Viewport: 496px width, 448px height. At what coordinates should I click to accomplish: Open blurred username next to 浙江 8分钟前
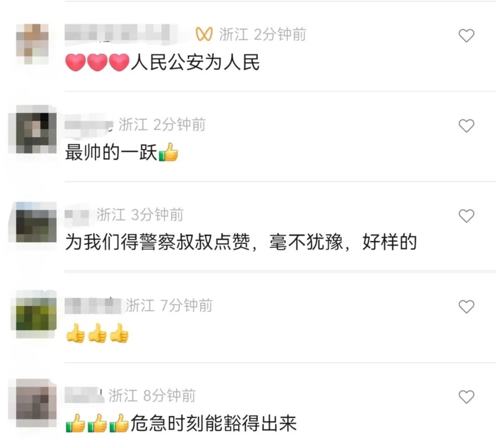click(85, 395)
